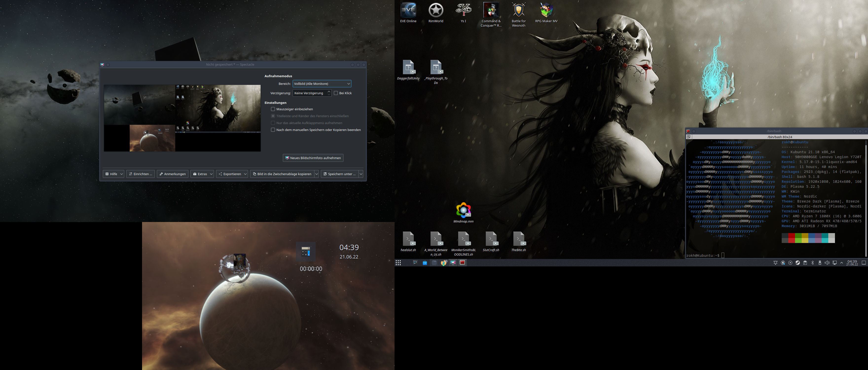Open the Hilfe dropdown arrow
Image resolution: width=868 pixels, height=370 pixels.
click(122, 174)
